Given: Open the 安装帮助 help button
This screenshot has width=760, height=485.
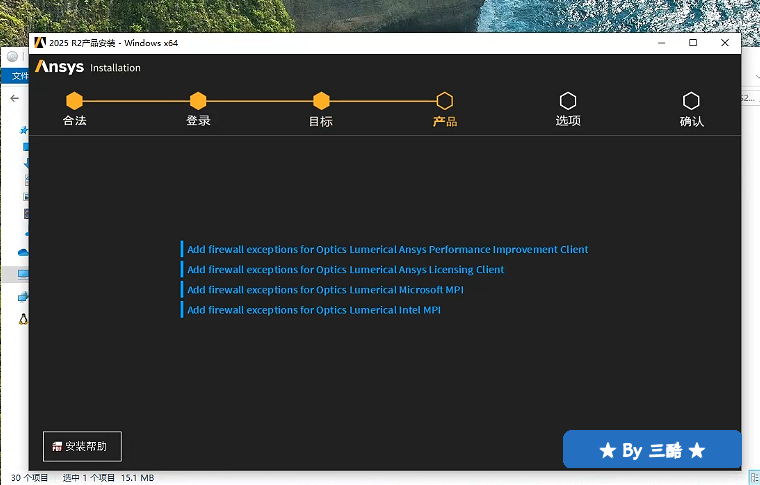Looking at the screenshot, I should [x=82, y=446].
